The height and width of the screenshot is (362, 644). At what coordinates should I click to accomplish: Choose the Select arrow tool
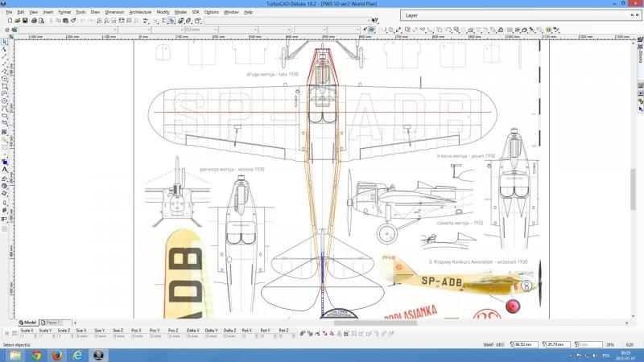4,41
